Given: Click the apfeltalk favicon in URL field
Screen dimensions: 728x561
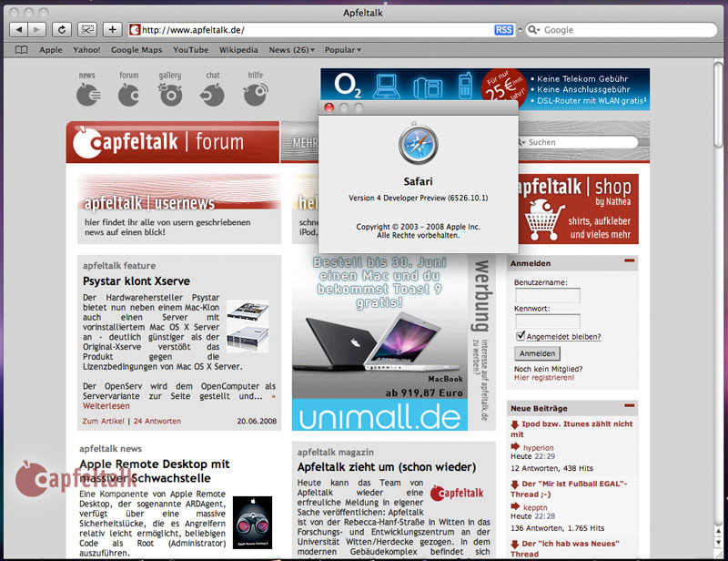Looking at the screenshot, I should (135, 30).
